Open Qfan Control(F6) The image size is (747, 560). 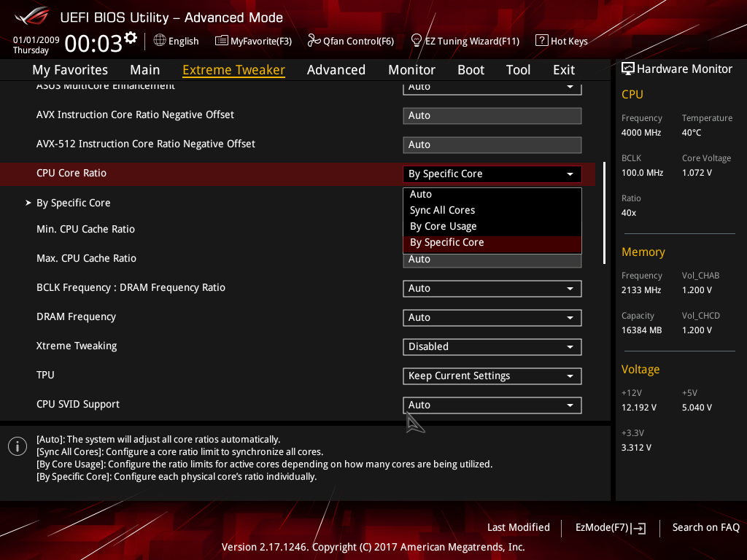pos(351,41)
